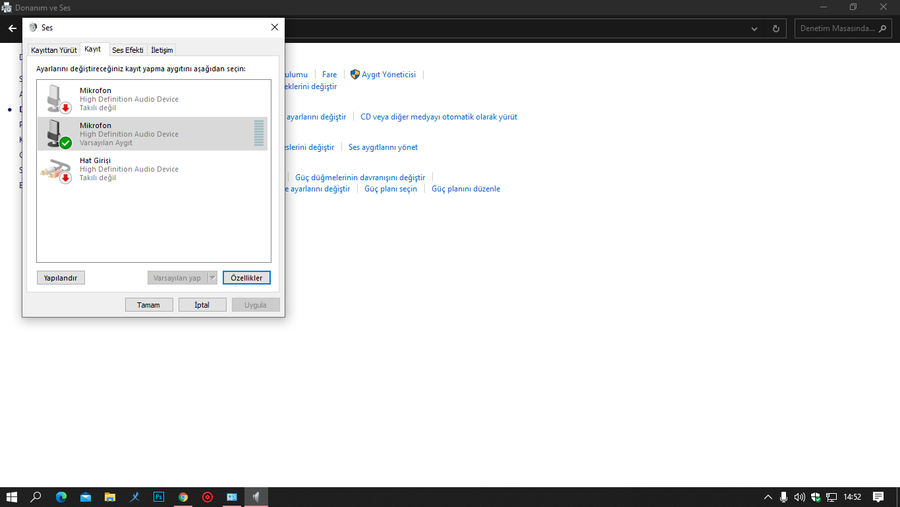
Task: Select the Hat Girişi line-in device icon
Action: coord(56,169)
